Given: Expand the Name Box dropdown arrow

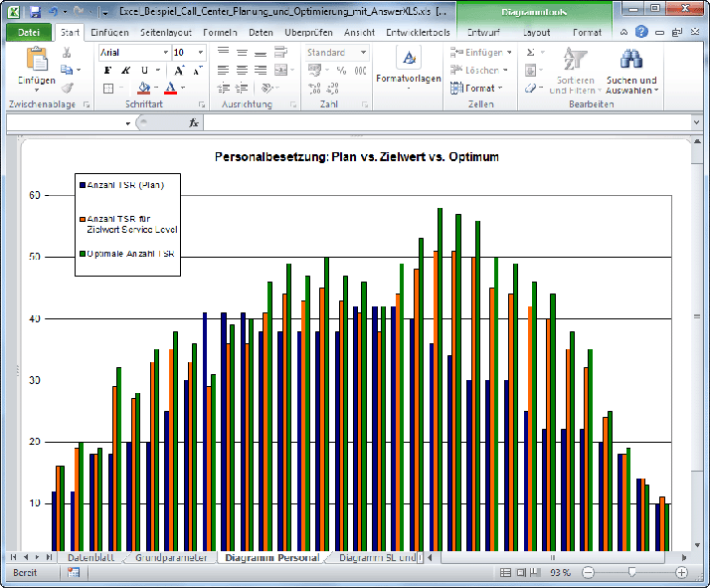Looking at the screenshot, I should pos(129,122).
